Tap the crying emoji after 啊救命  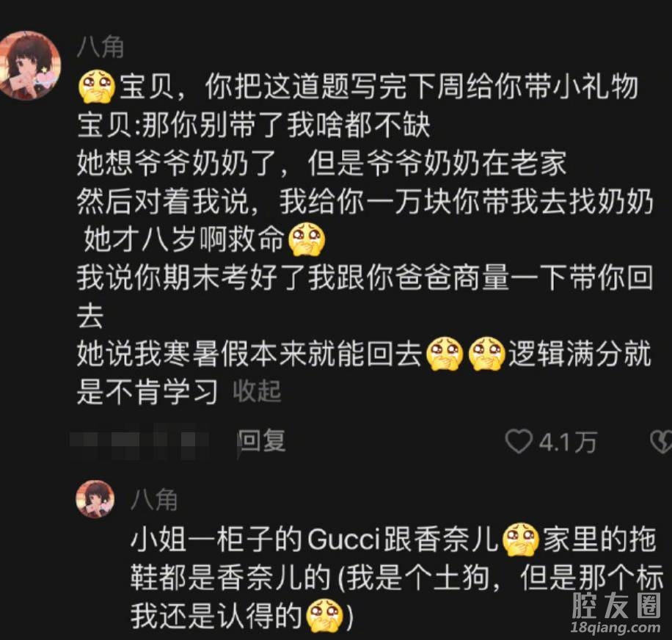point(307,240)
